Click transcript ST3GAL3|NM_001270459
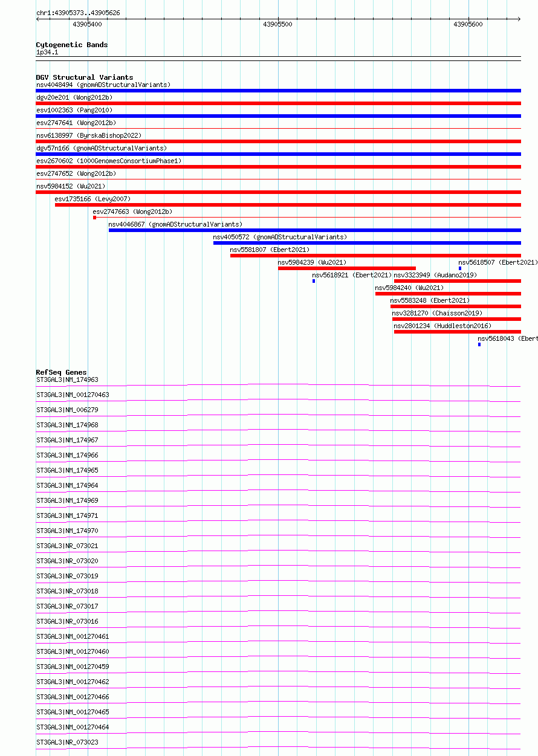538x756 pixels. click(x=73, y=667)
